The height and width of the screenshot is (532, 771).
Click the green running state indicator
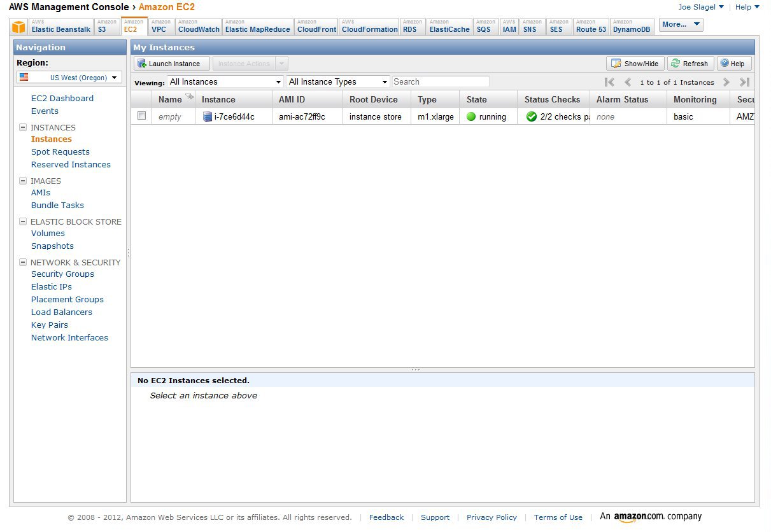click(x=471, y=116)
